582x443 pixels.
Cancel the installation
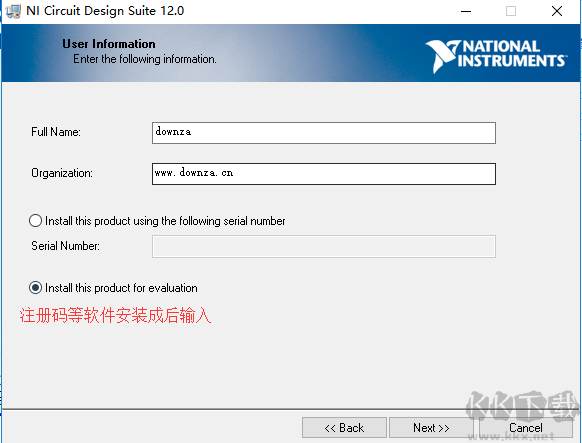pyautogui.click(x=526, y=428)
